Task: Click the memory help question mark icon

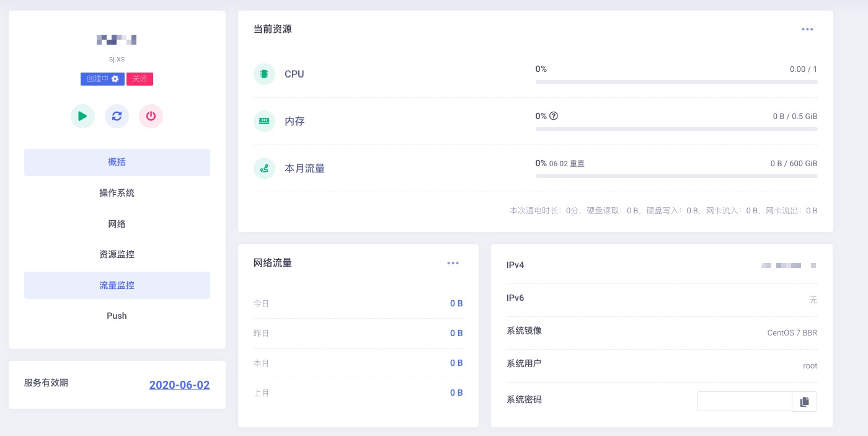Action: [x=554, y=116]
